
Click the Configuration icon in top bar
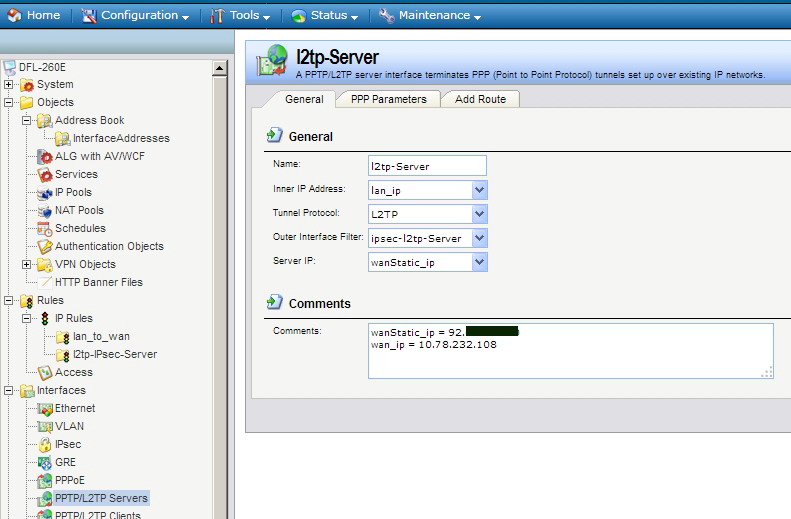(x=89, y=16)
